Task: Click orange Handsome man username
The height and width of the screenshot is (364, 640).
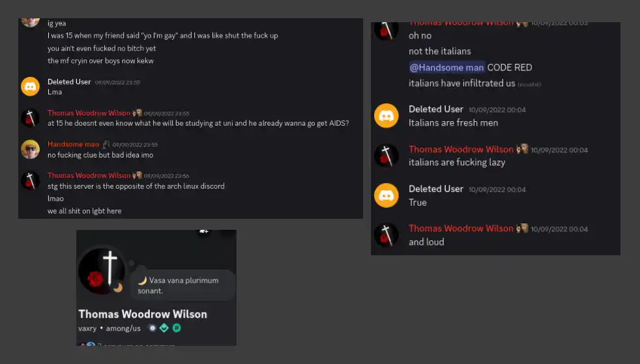Action: point(73,144)
